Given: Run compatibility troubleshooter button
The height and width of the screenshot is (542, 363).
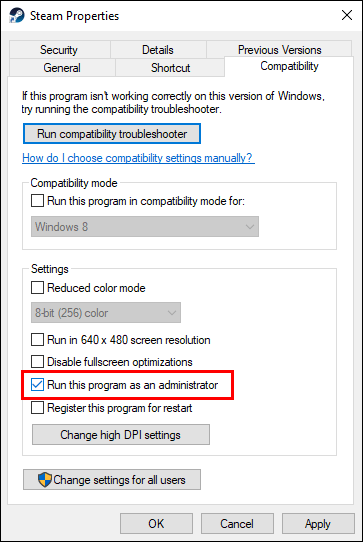Looking at the screenshot, I should pos(112,134).
